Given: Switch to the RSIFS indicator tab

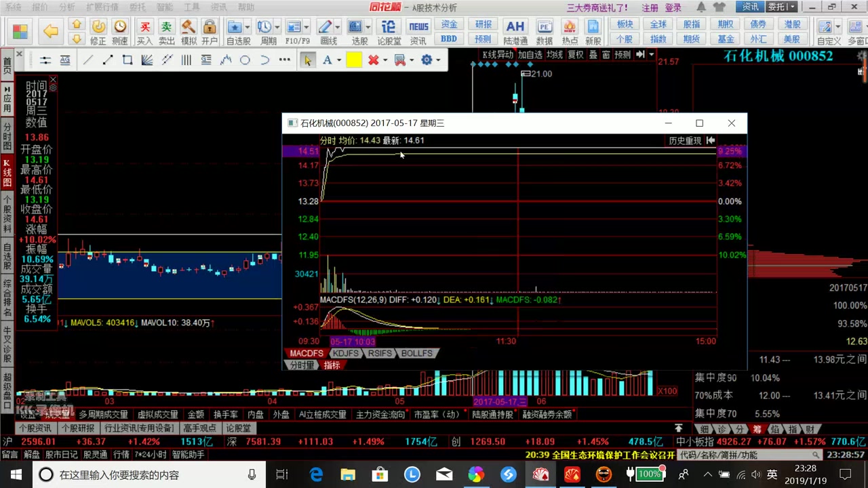Looking at the screenshot, I should (380, 353).
